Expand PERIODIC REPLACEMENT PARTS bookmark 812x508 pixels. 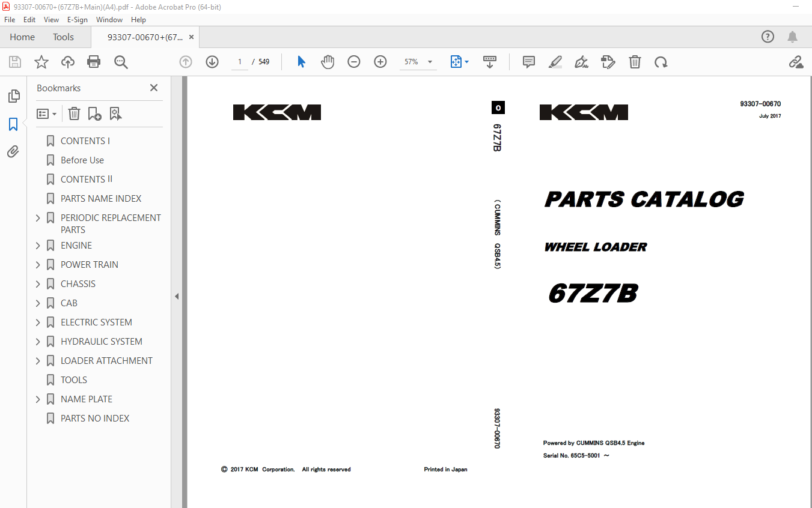[38, 218]
